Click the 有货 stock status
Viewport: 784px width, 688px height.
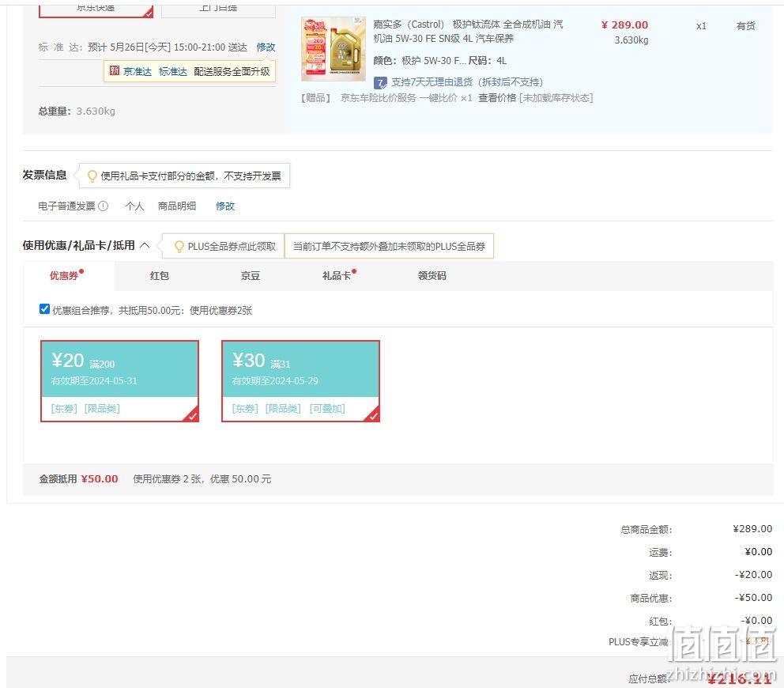click(x=746, y=25)
